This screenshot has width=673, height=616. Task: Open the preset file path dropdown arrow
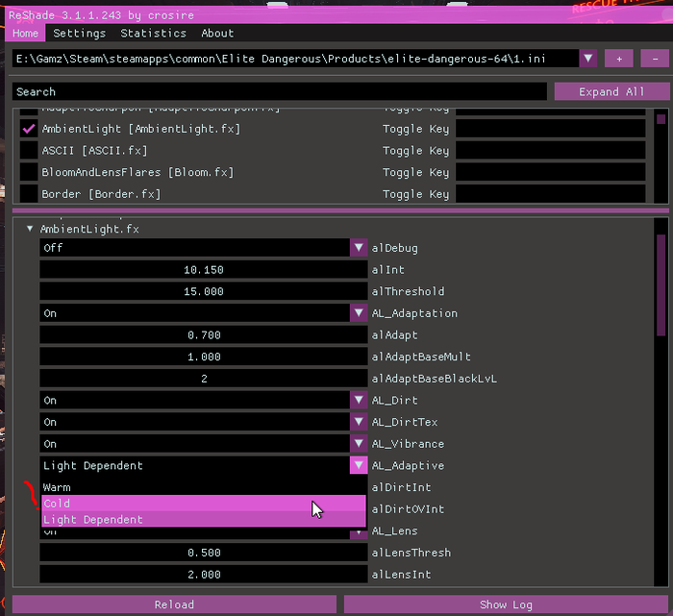tap(589, 59)
